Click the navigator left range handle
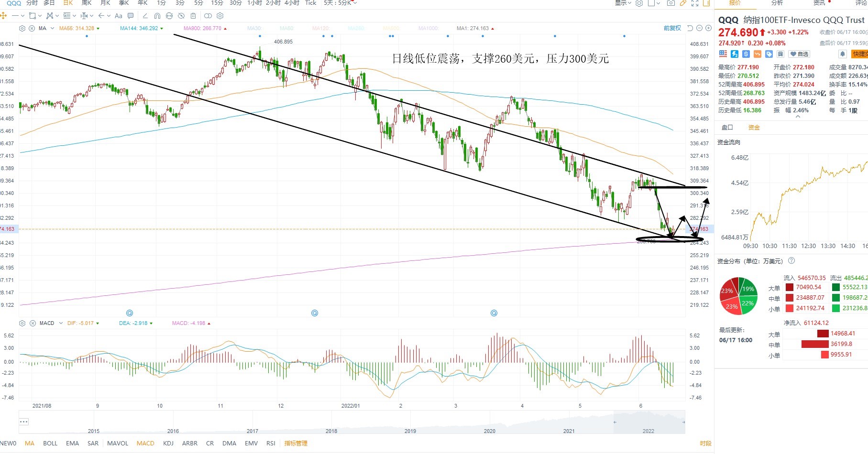Image resolution: width=868 pixels, height=454 pixels. (x=615, y=422)
